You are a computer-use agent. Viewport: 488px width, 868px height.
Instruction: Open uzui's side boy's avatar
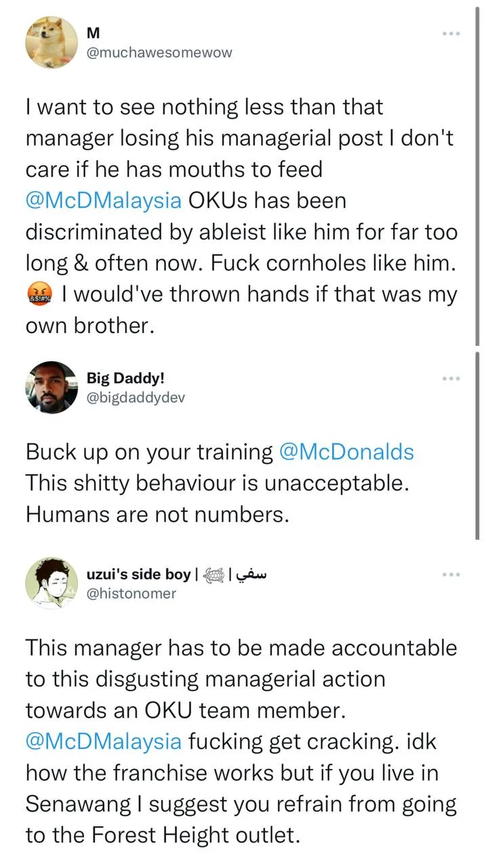tap(52, 583)
